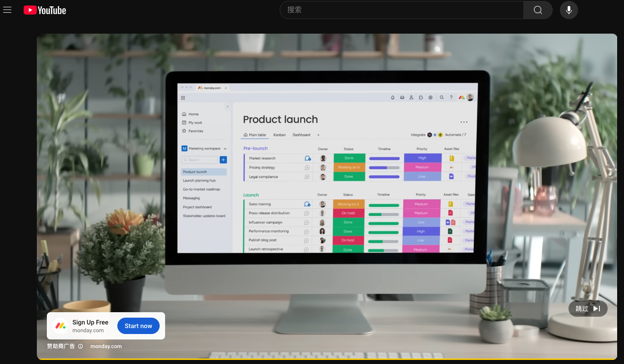The height and width of the screenshot is (364, 624).
Task: Click the YouTube logo to go home
Action: coord(45,10)
